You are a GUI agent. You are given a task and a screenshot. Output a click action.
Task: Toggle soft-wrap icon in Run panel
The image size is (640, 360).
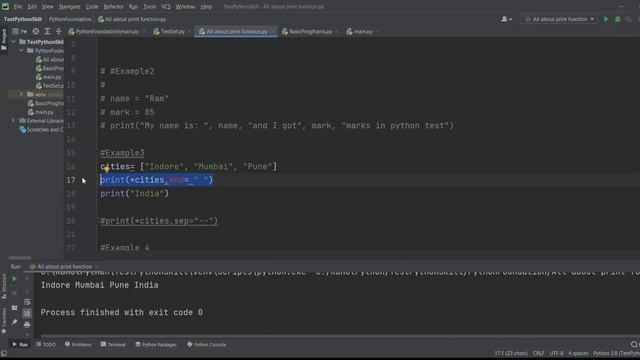(x=27, y=302)
